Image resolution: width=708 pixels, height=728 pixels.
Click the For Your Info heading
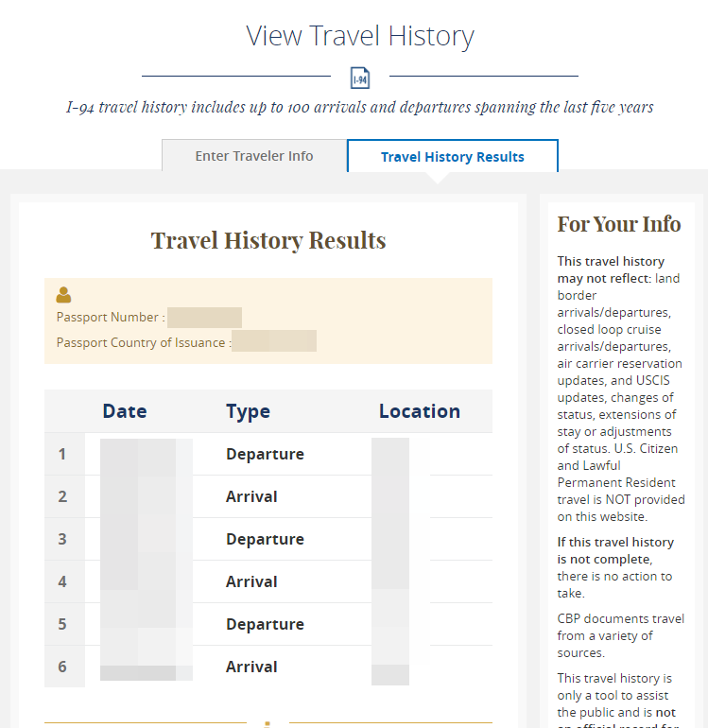click(618, 224)
